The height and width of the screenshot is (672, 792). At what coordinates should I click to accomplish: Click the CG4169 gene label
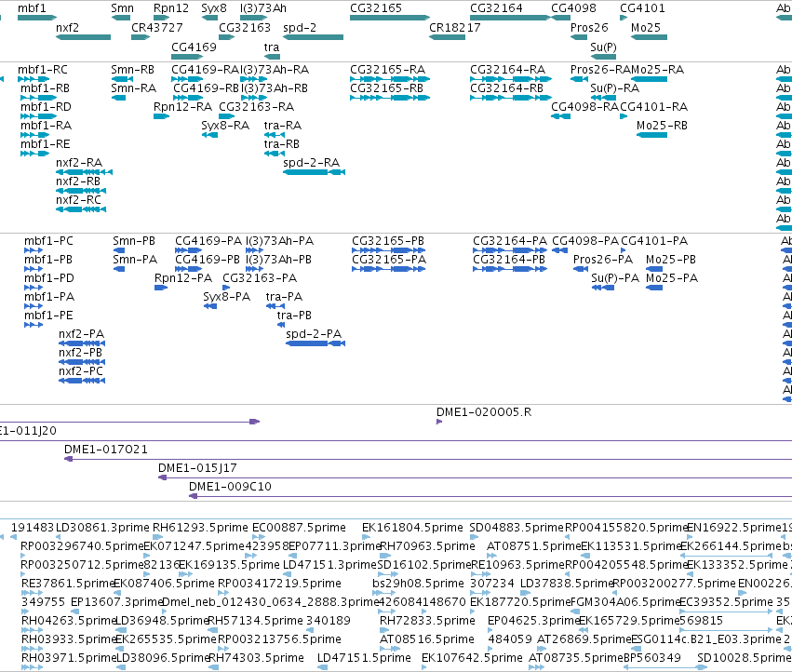[x=194, y=47]
